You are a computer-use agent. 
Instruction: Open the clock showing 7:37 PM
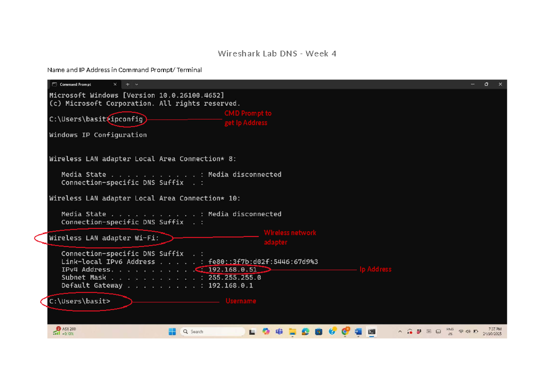(x=492, y=332)
